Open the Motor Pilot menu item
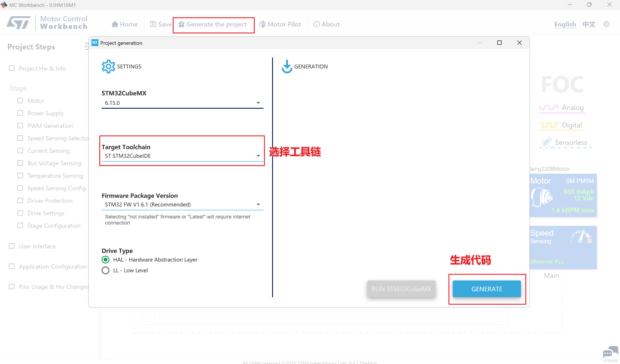The width and height of the screenshot is (620, 364). coord(280,24)
